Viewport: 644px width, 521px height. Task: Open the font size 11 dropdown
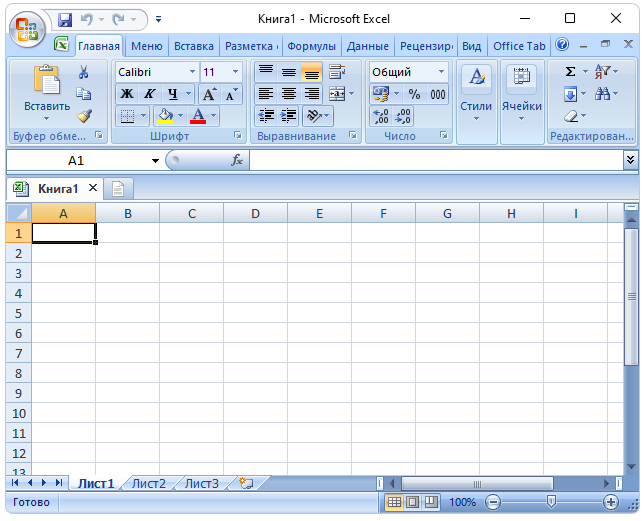coord(235,72)
